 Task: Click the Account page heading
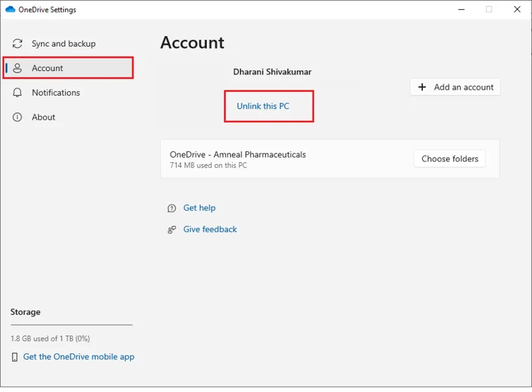pos(192,43)
